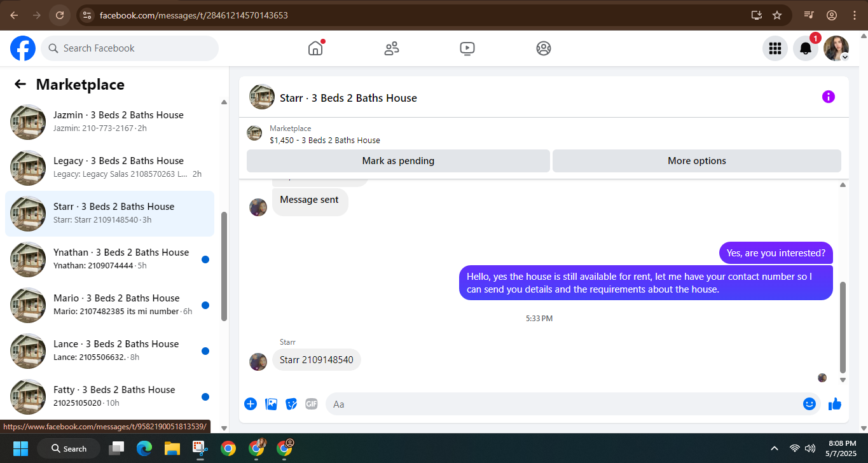Click the address bar URL
The height and width of the screenshot is (463, 868).
194,15
